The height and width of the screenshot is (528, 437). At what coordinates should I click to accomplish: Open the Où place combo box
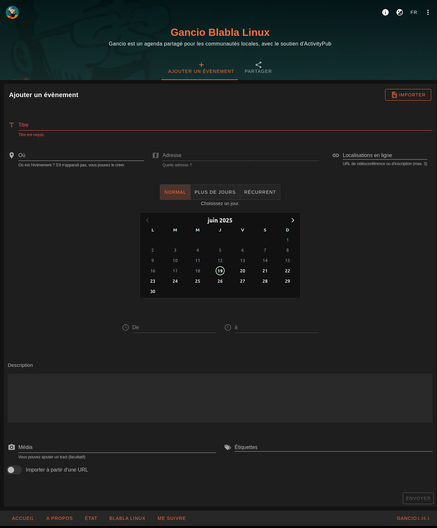tap(81, 155)
